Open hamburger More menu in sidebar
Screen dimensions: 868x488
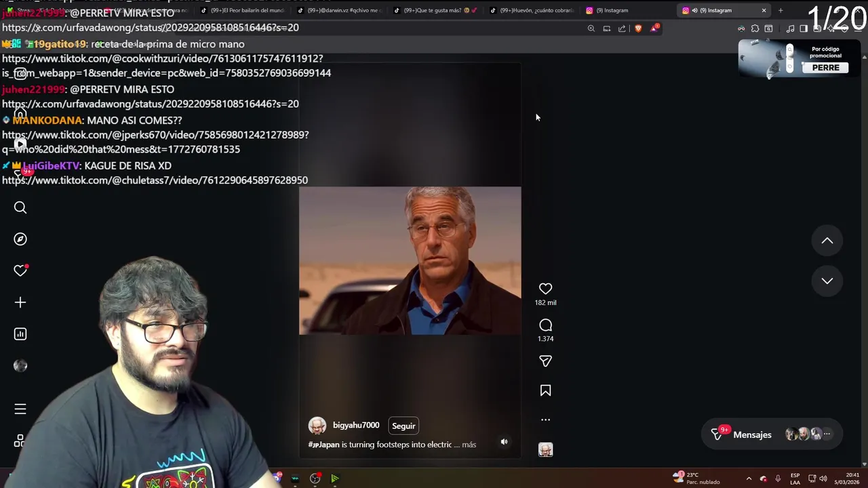[x=20, y=409]
